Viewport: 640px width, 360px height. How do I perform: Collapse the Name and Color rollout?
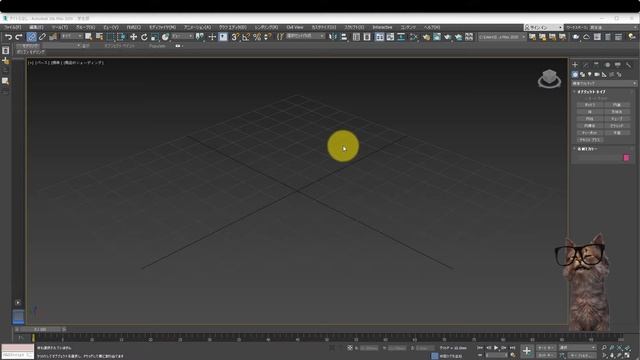tap(587, 149)
